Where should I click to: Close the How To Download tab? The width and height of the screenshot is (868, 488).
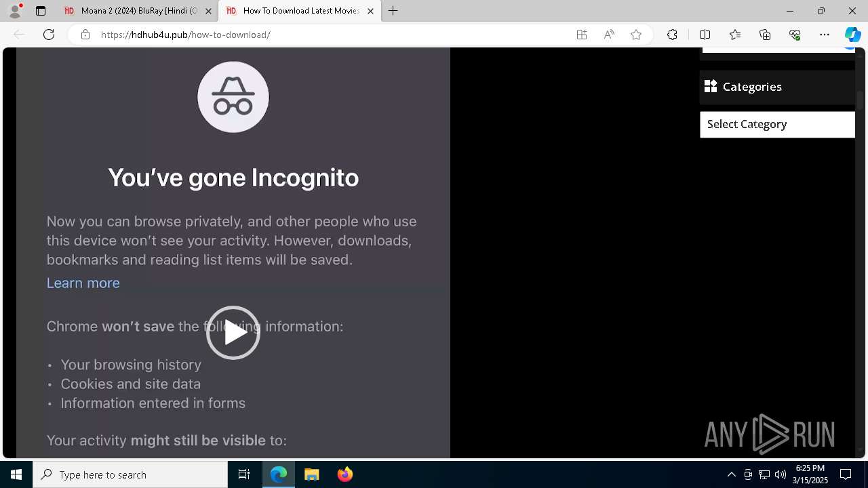(370, 11)
